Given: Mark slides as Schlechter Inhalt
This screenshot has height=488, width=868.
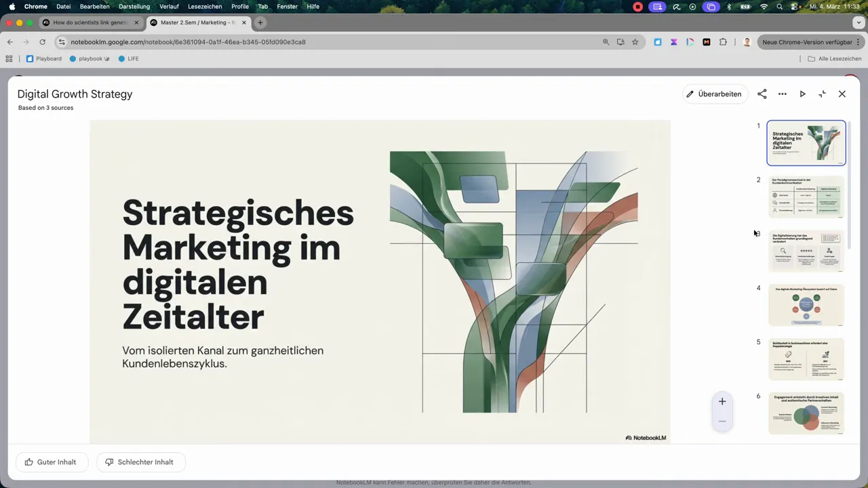Looking at the screenshot, I should click(140, 462).
